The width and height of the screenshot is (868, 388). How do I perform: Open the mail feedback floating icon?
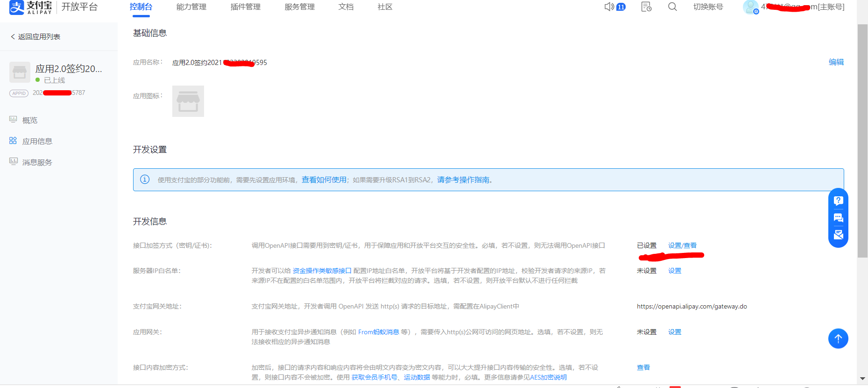[838, 235]
